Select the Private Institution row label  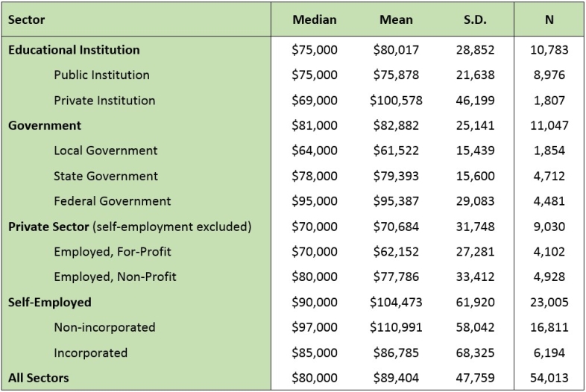104,101
